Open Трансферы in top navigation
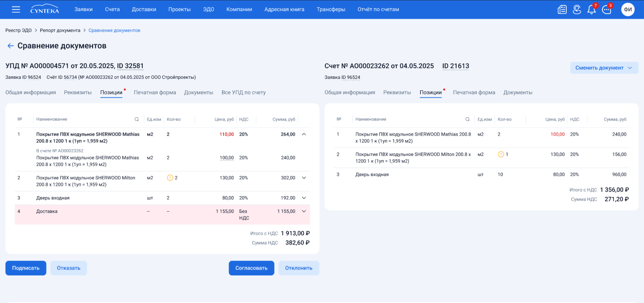 tap(331, 9)
